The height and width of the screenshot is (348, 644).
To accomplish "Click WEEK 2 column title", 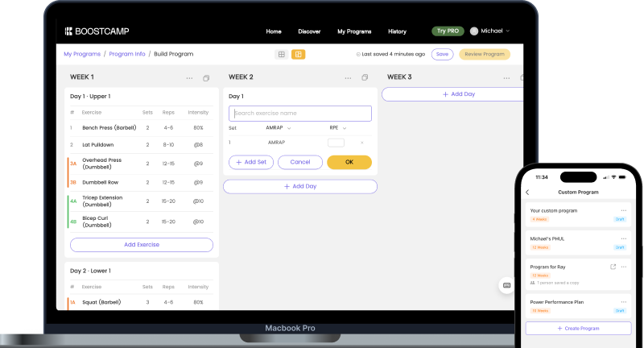I will click(x=241, y=77).
